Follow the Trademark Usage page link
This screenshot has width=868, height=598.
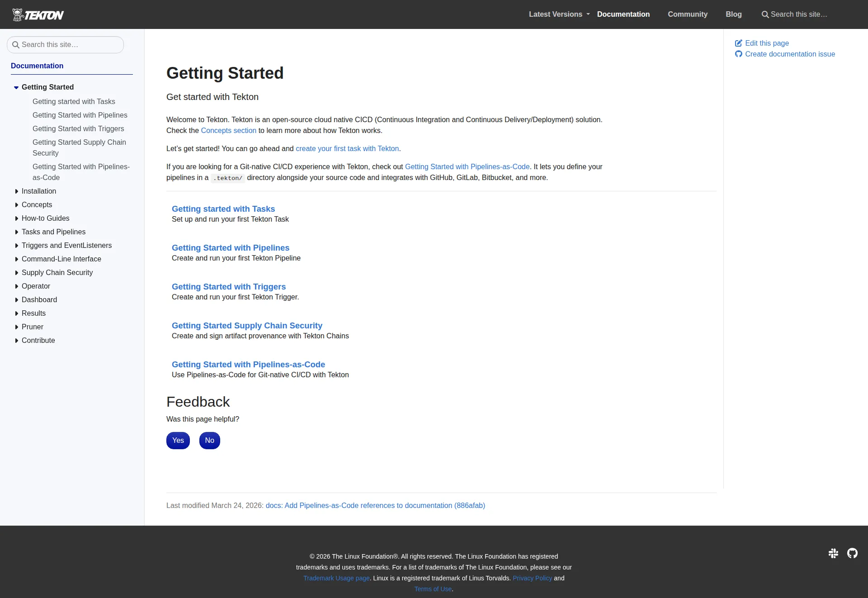336,578
